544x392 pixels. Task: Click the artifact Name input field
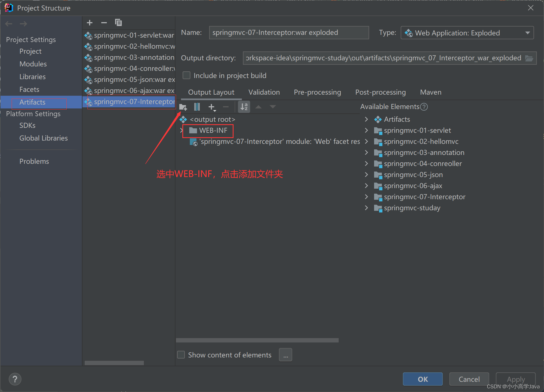[289, 33]
